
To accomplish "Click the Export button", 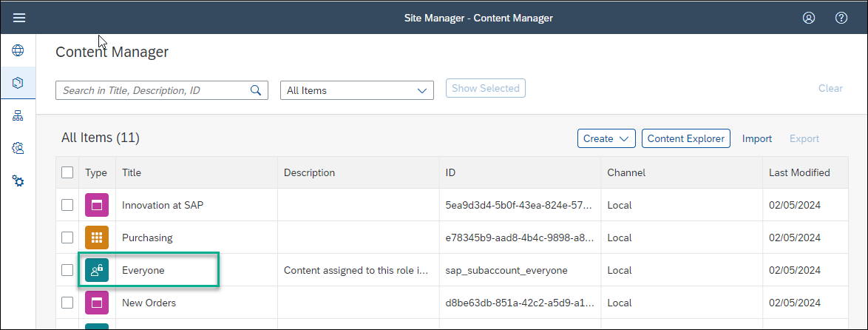I will tap(804, 138).
